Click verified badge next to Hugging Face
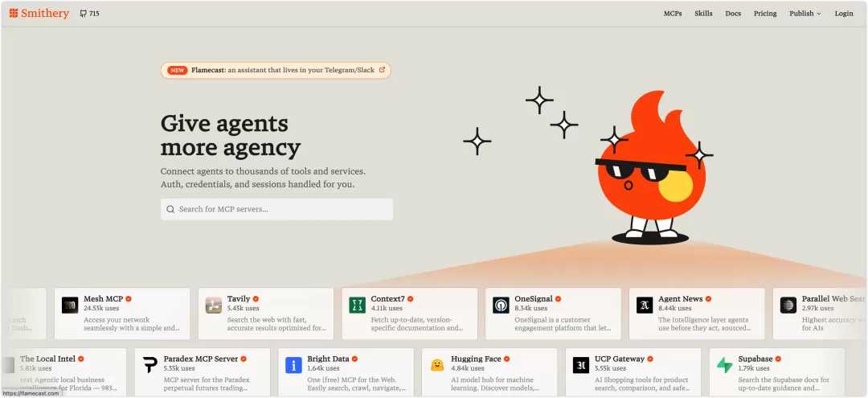 [506, 359]
